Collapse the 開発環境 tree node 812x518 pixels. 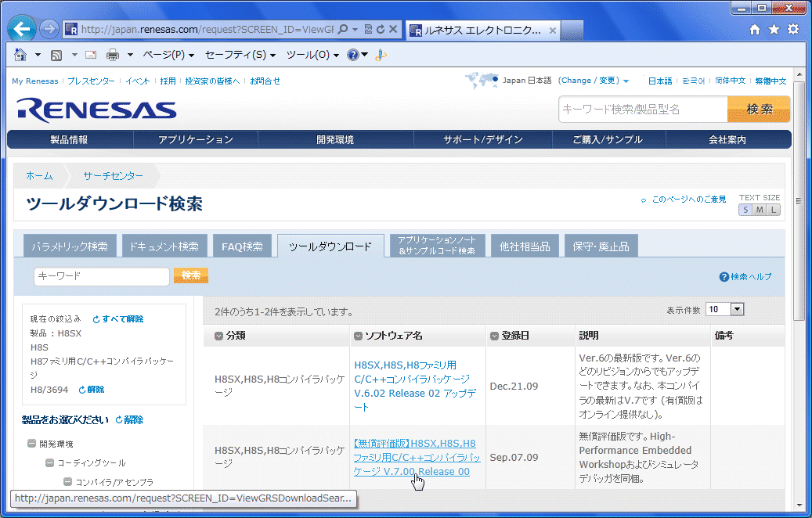coord(31,444)
